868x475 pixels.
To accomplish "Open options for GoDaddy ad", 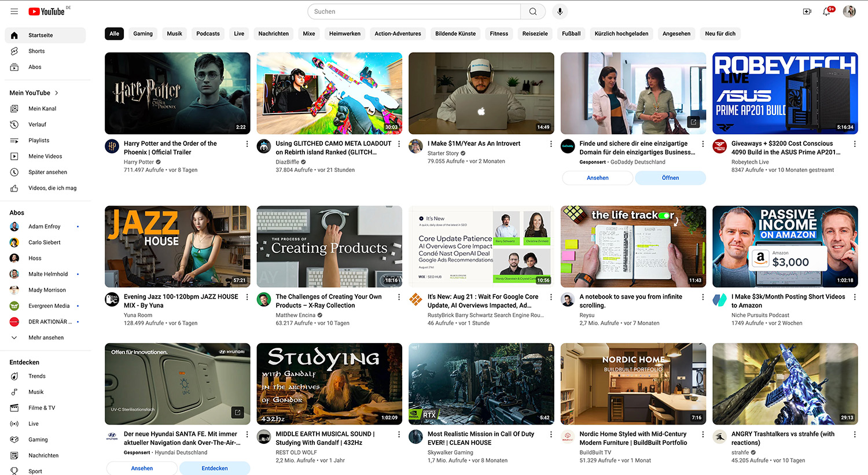I will tap(703, 144).
